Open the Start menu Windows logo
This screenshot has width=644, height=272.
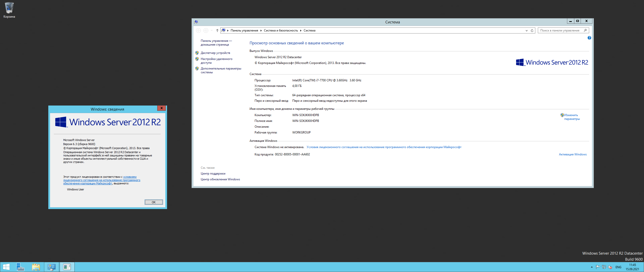pyautogui.click(x=6, y=267)
